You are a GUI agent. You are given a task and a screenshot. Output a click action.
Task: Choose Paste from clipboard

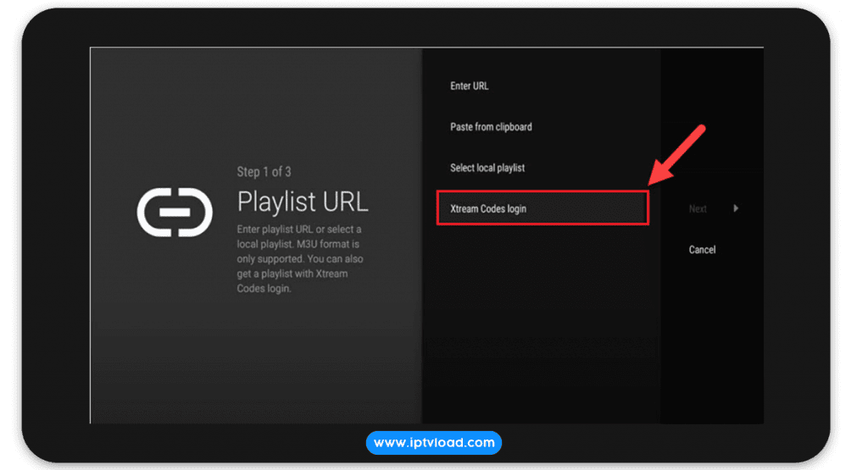[491, 127]
